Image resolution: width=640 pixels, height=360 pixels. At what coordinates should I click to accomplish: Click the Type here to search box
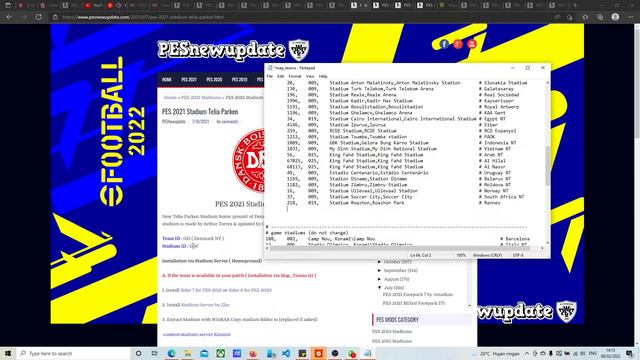[73, 353]
